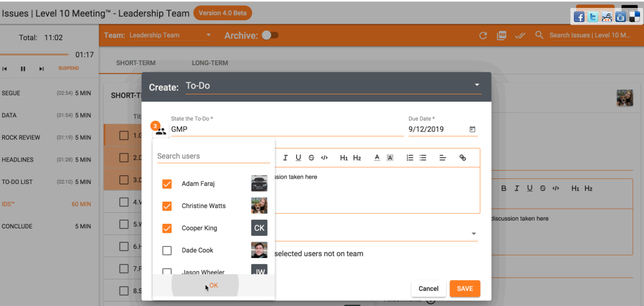Apply italic formatting in the To-Do editor
644x306 pixels.
coord(285,158)
